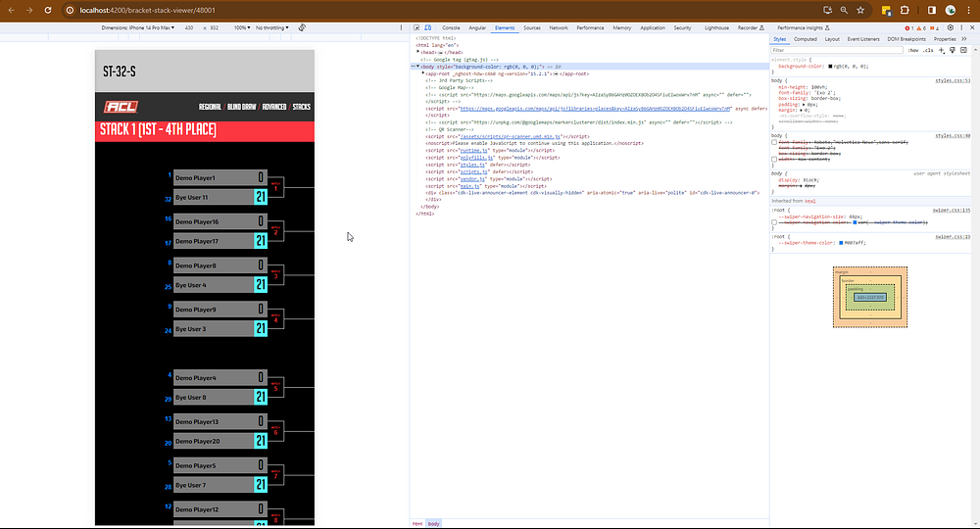Click the new style rule plus icon

click(942, 49)
